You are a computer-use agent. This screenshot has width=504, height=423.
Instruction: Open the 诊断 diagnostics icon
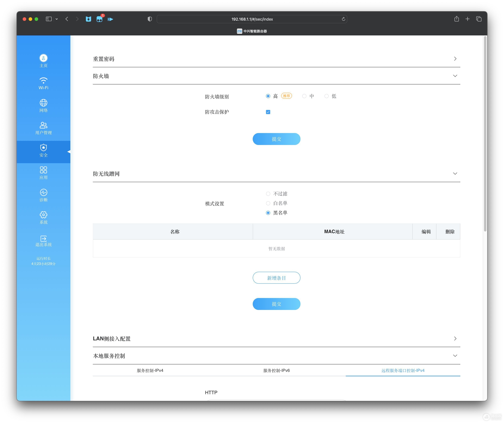pos(43,192)
